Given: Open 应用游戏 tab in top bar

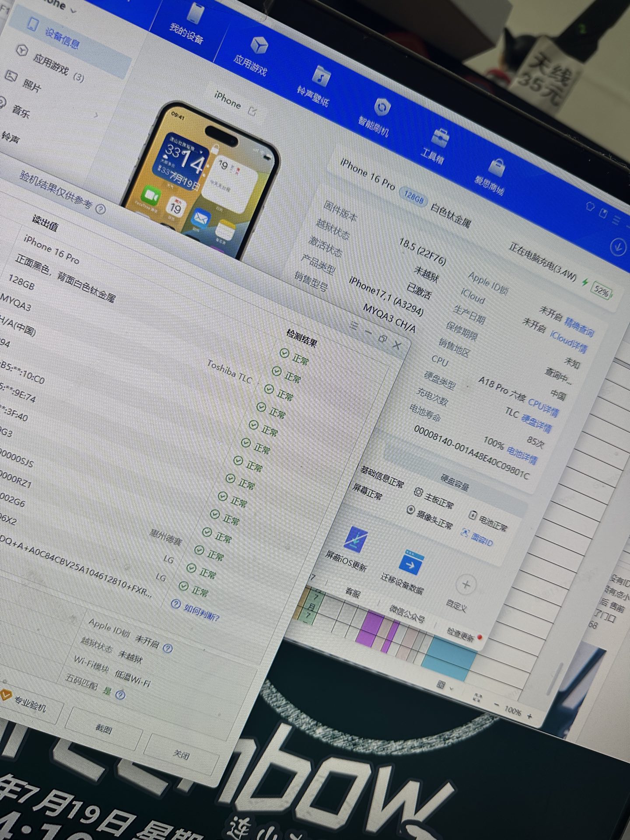Looking at the screenshot, I should 253,55.
